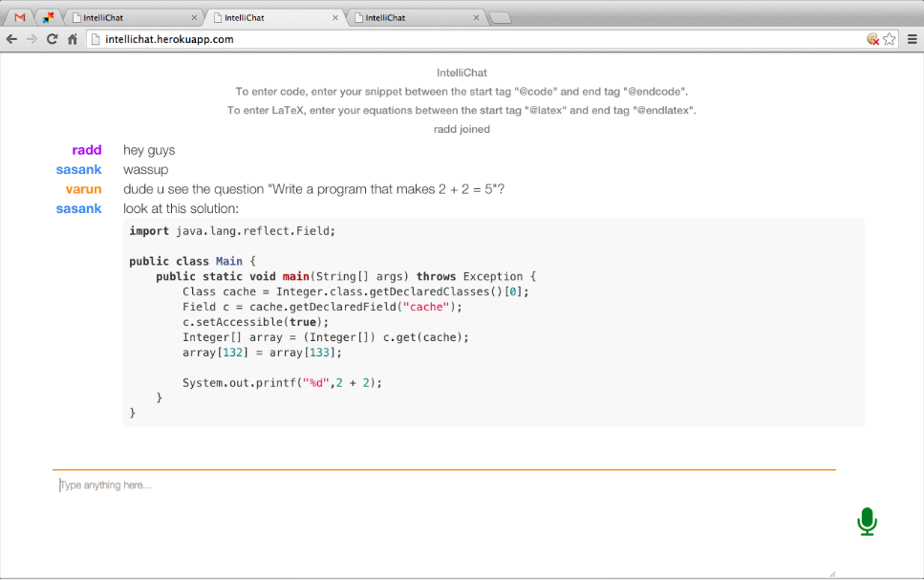Click the username 'varun'
The height and width of the screenshot is (580, 924).
[84, 189]
